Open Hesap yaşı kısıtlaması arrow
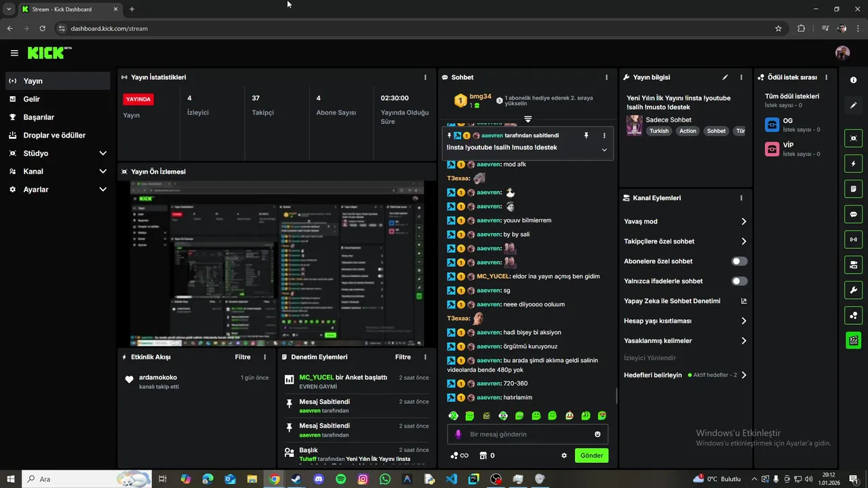Screen dimensions: 868x488 pos(744,321)
